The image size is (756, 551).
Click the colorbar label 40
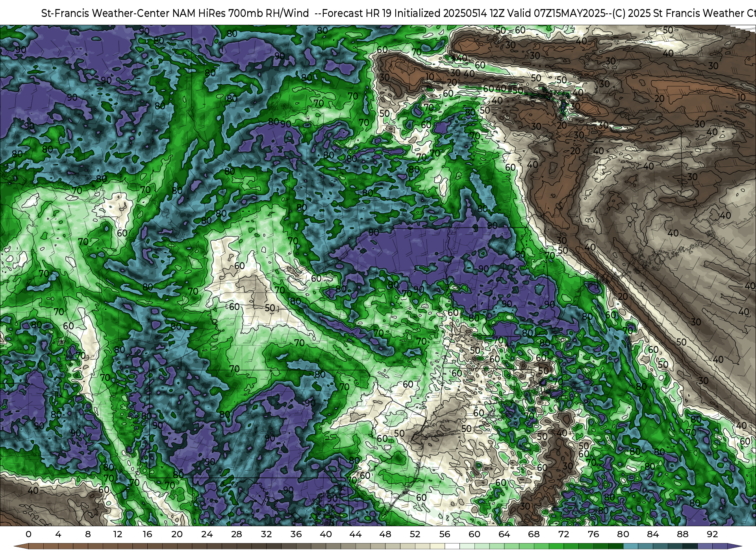326,534
